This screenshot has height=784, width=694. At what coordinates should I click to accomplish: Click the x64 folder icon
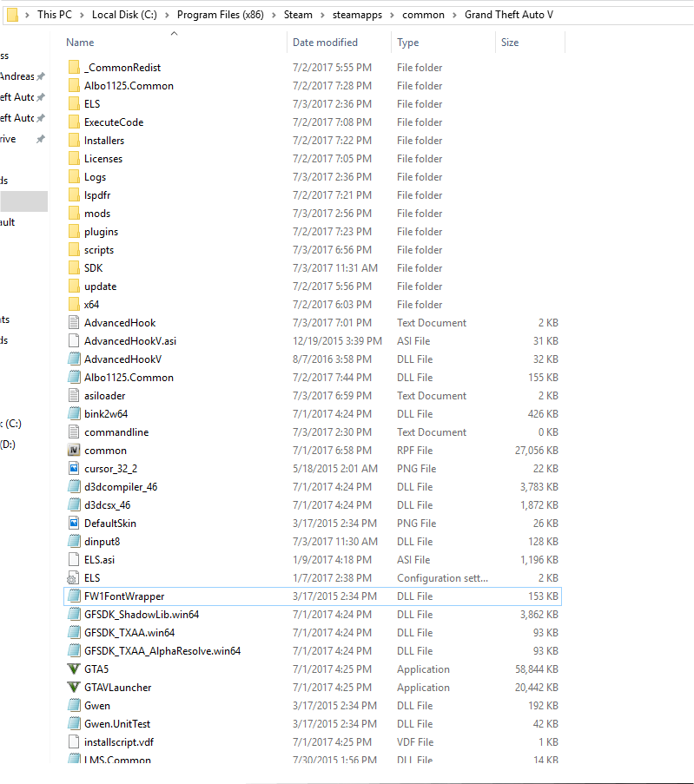74,305
